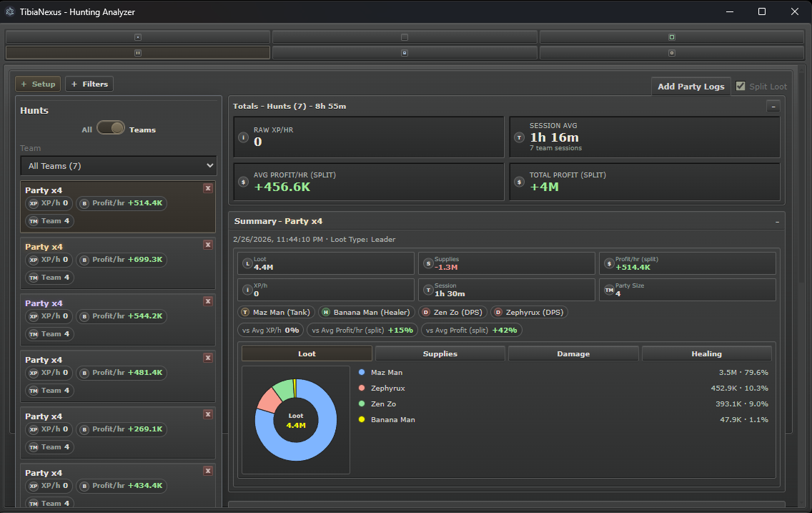Image resolution: width=812 pixels, height=513 pixels.
Task: Open the All Teams dropdown
Action: pyautogui.click(x=119, y=165)
